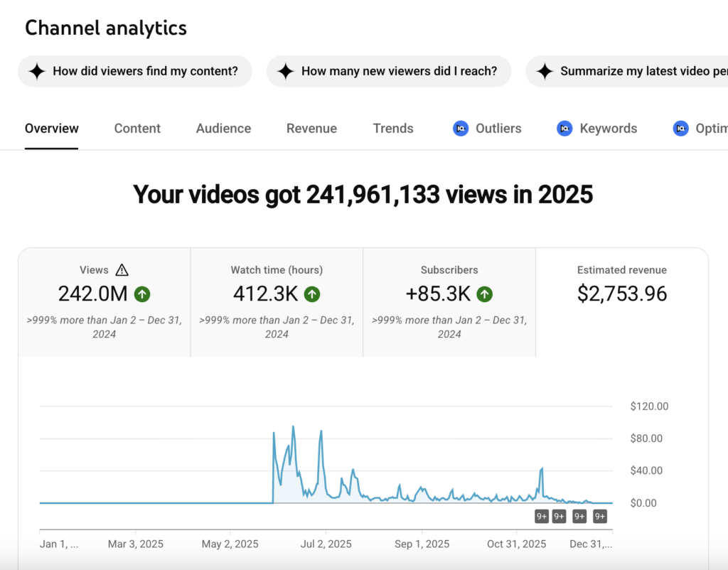This screenshot has height=570, width=728.
Task: Click the blue IQ icon beside Outliers
Action: 461,129
